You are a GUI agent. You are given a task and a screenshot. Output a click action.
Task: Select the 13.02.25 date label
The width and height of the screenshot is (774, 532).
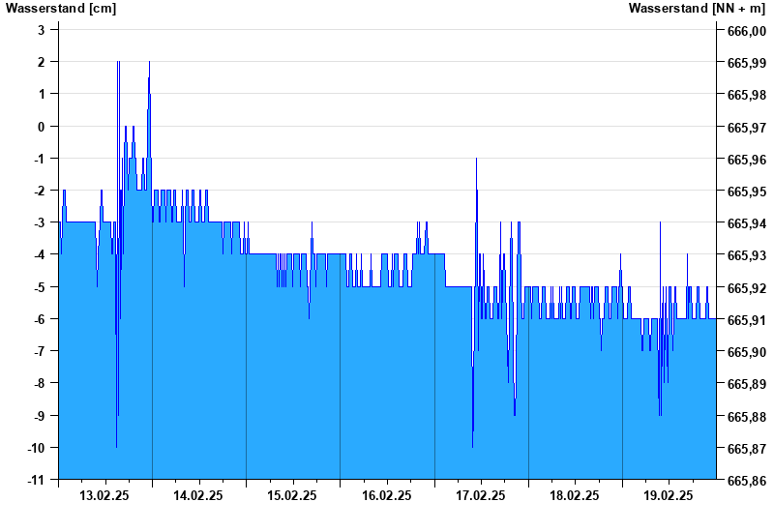pos(104,495)
